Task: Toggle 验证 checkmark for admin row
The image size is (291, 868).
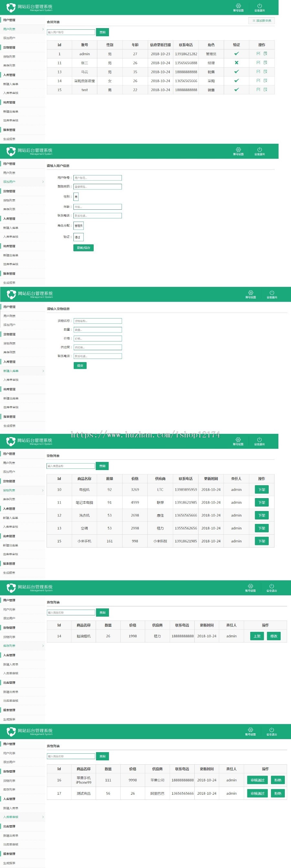Action: [236, 54]
